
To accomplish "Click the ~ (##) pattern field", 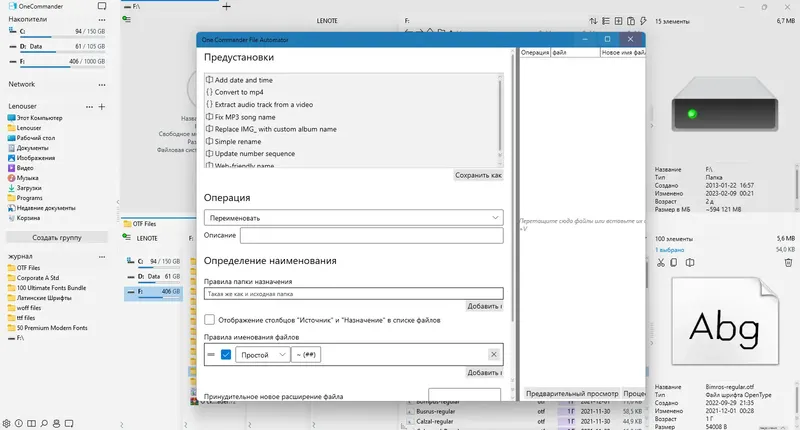I will pyautogui.click(x=306, y=355).
